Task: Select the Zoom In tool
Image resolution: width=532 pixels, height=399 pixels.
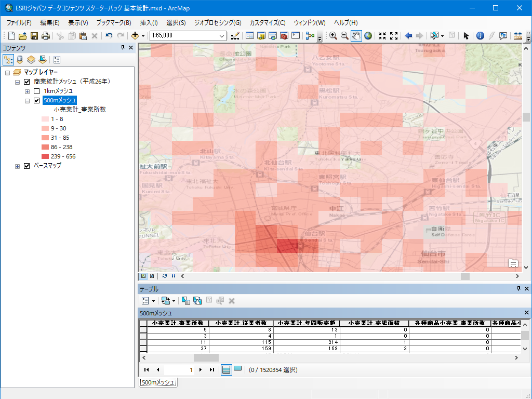Action: (x=333, y=36)
